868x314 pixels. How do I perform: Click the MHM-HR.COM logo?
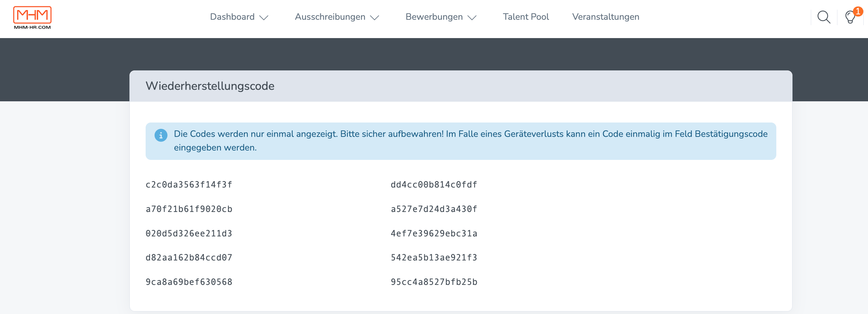[32, 18]
